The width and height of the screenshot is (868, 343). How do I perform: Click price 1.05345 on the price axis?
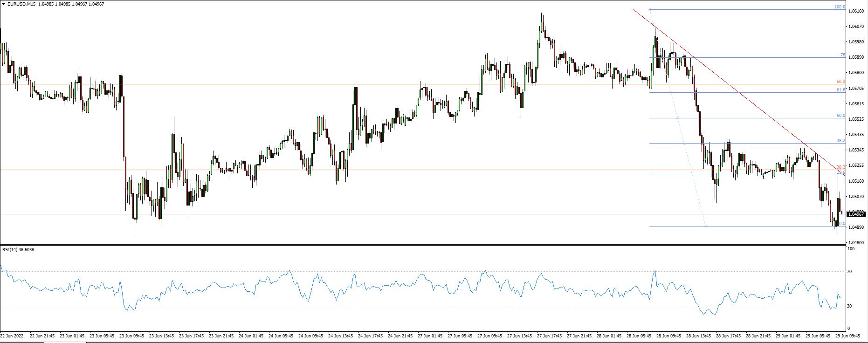coord(856,150)
